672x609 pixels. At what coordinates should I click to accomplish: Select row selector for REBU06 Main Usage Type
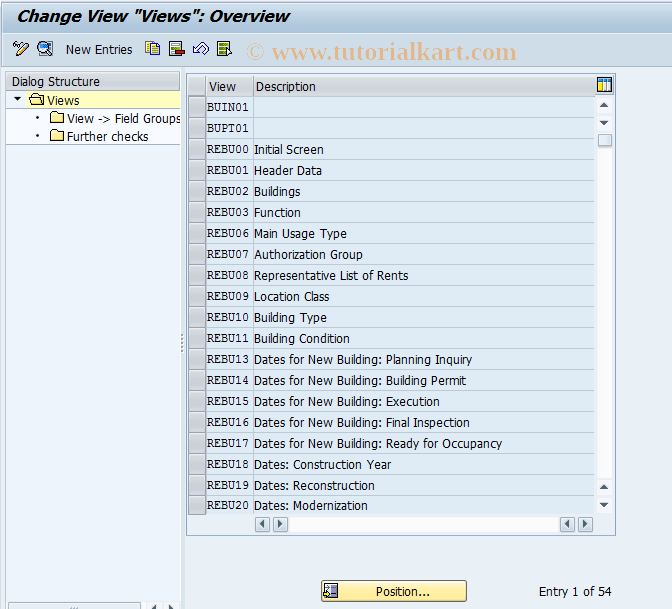[x=197, y=233]
